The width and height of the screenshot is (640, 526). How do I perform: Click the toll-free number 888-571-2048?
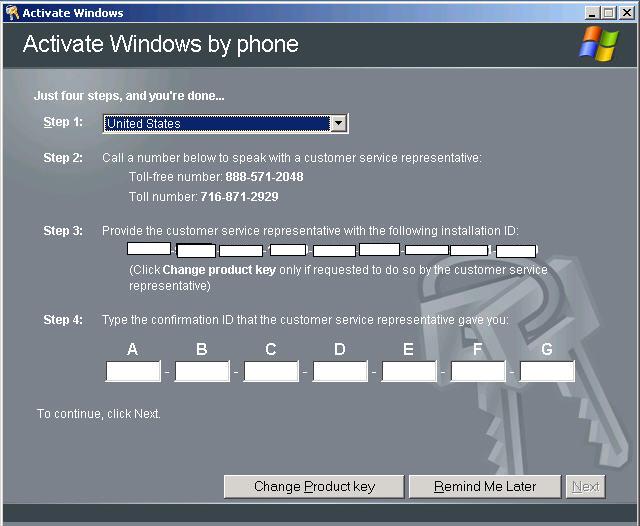click(x=264, y=177)
